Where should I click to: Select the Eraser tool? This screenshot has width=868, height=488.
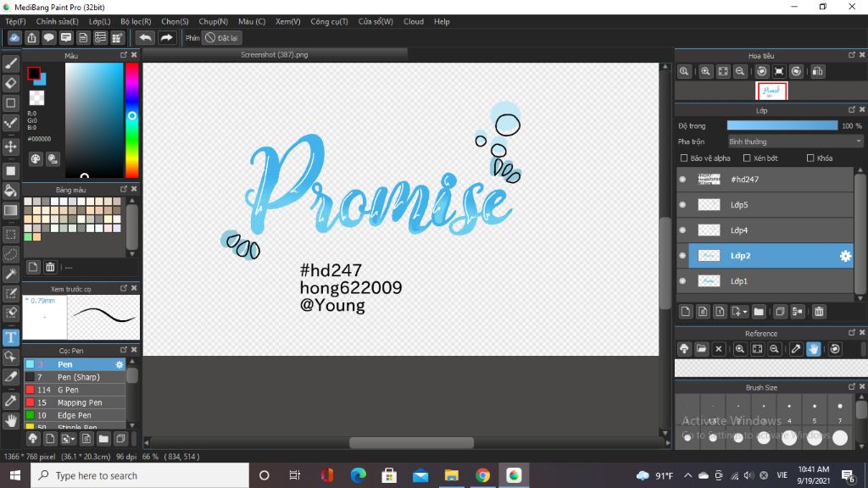[x=10, y=83]
